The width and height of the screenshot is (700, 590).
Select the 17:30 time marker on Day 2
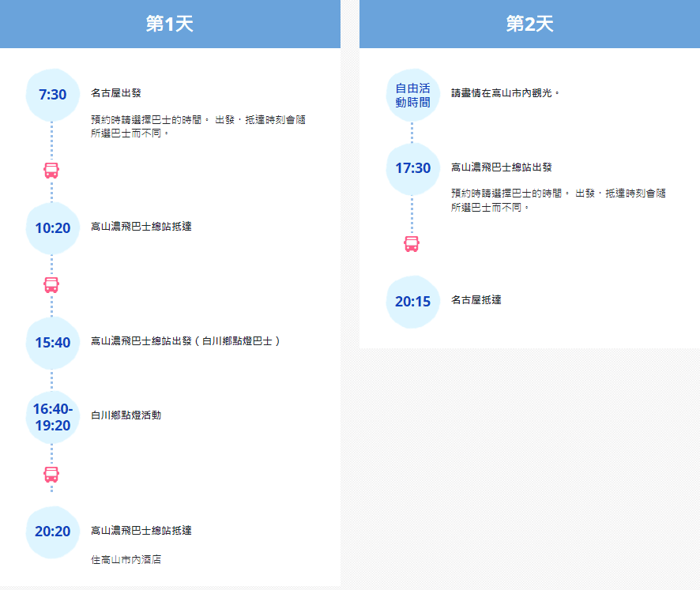point(412,168)
